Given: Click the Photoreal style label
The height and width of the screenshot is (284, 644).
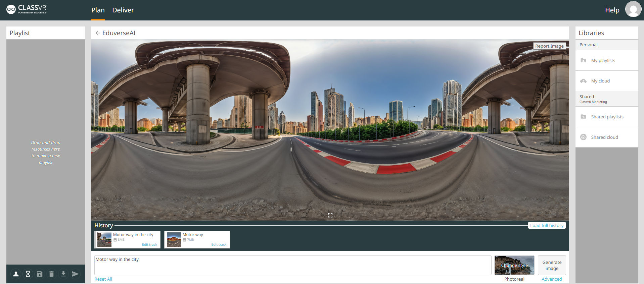Looking at the screenshot, I should click(x=514, y=279).
